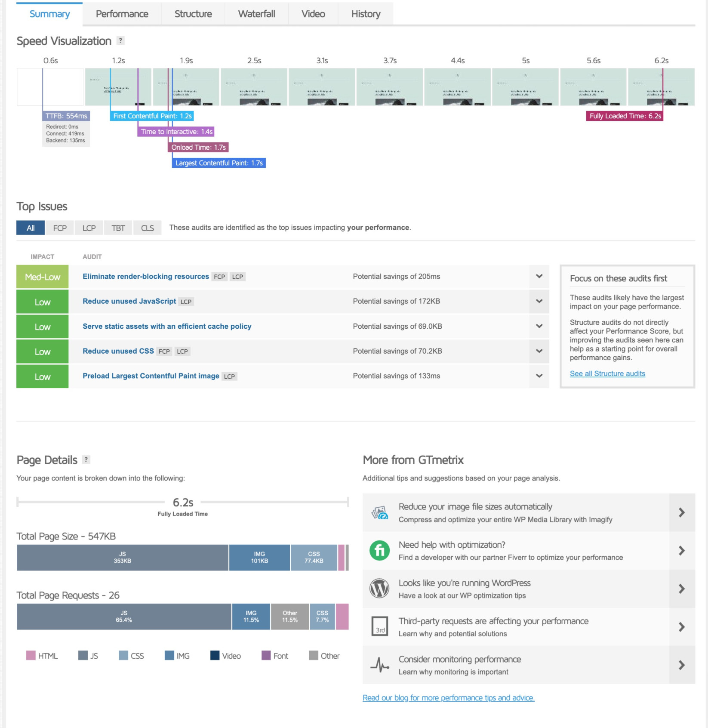Go to the Video tab
This screenshot has height=728, width=708.
(313, 14)
